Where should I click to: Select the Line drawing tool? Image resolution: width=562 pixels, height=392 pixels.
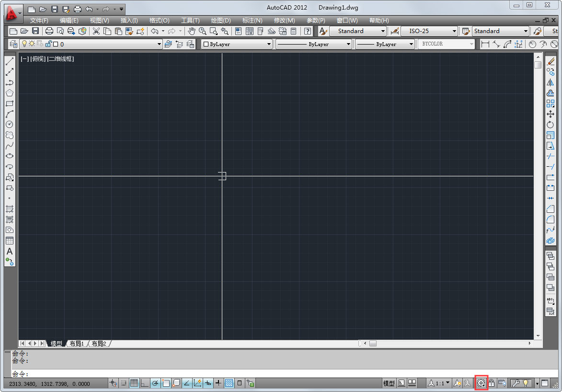(x=10, y=61)
